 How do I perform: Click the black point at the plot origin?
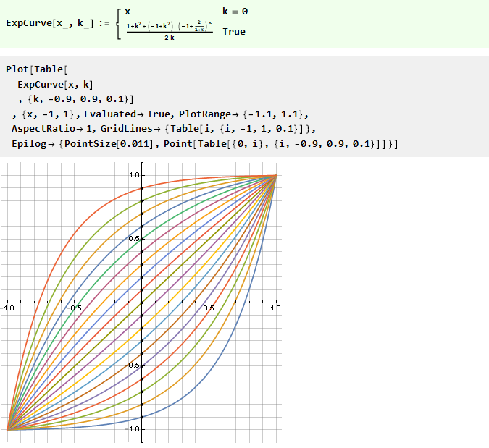pos(142,303)
